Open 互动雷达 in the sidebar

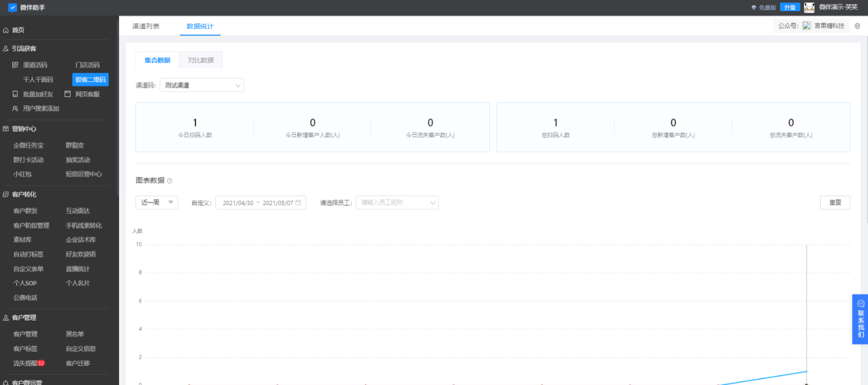[78, 211]
